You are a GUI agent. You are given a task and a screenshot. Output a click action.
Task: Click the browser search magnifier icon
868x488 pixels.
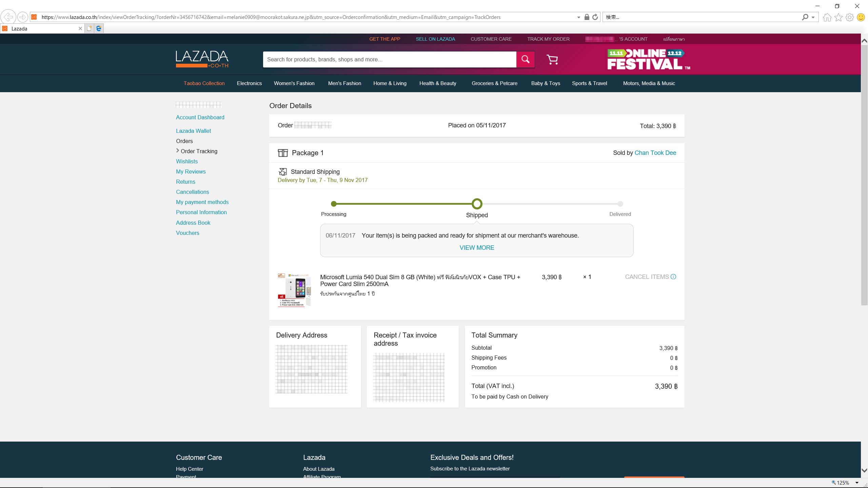[x=805, y=17]
